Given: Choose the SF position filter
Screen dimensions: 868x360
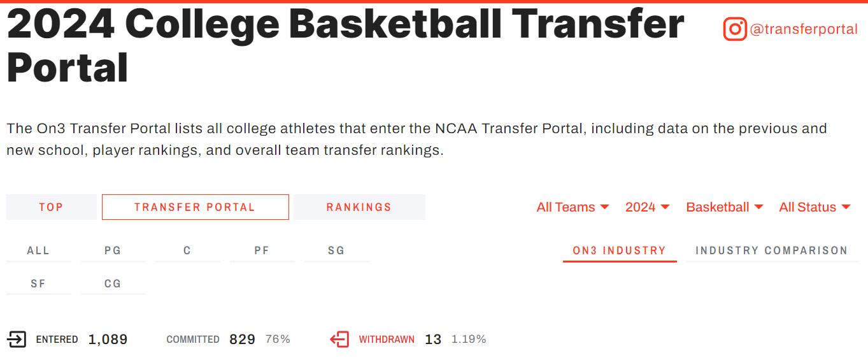Looking at the screenshot, I should click(38, 284).
